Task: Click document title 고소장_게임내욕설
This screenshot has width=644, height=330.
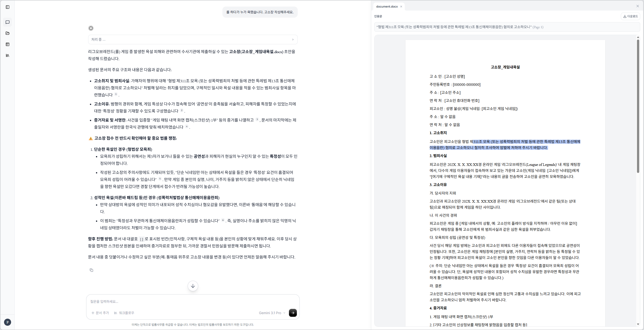Action: click(x=505, y=67)
